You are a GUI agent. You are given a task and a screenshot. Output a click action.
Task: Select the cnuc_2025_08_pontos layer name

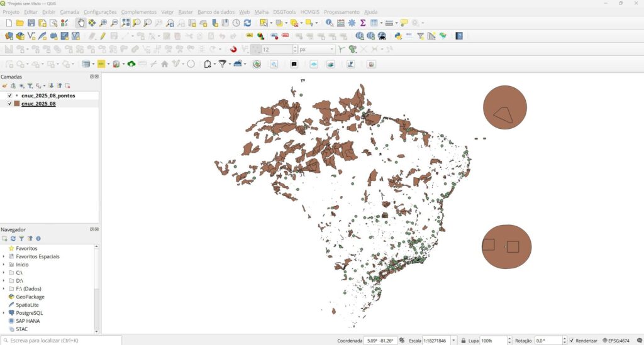pos(48,96)
